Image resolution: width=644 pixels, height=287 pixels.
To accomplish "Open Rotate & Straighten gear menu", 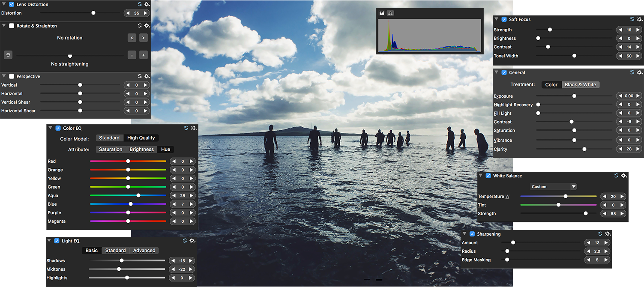I will tap(147, 26).
